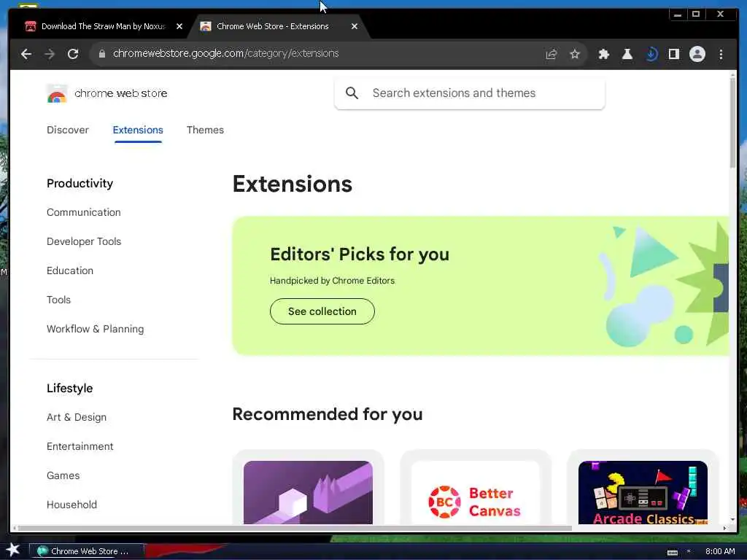Click the keyboard icon in system tray

point(672,552)
